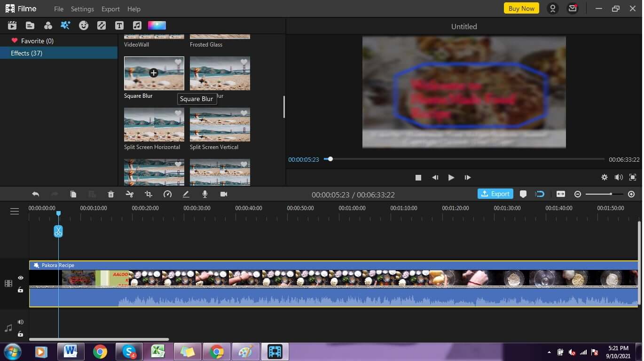Click the effects list vertical scrollbar
The height and width of the screenshot is (361, 644).
pyautogui.click(x=284, y=107)
